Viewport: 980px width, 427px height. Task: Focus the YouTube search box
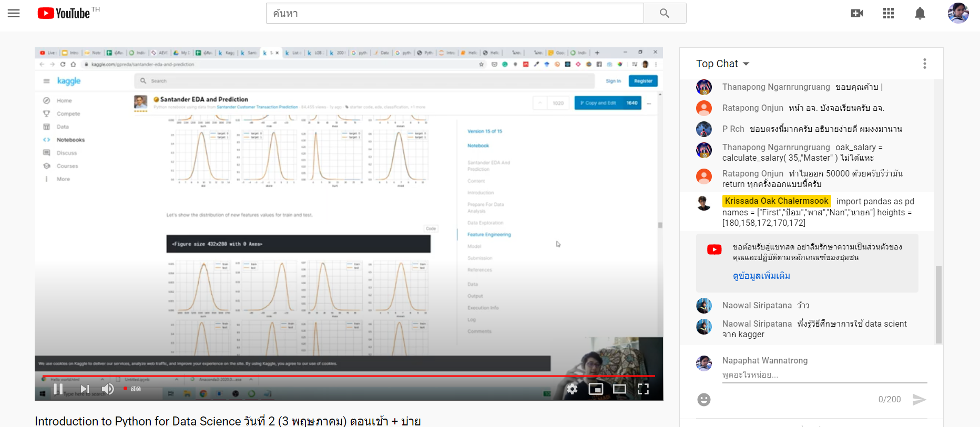point(455,13)
